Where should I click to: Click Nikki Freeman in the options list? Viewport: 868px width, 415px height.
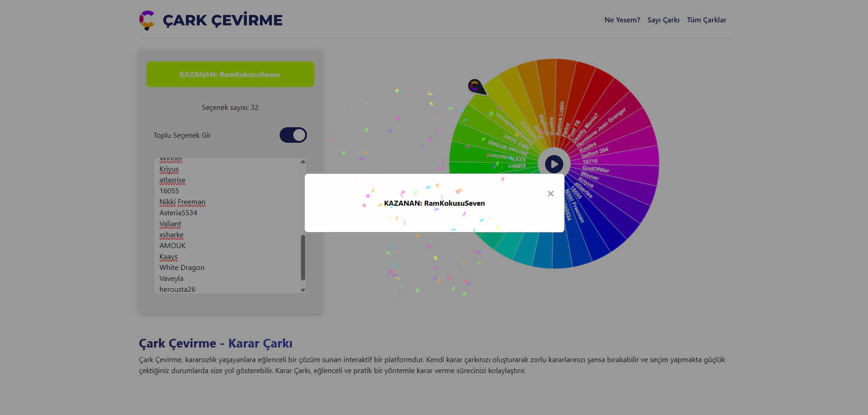click(182, 202)
